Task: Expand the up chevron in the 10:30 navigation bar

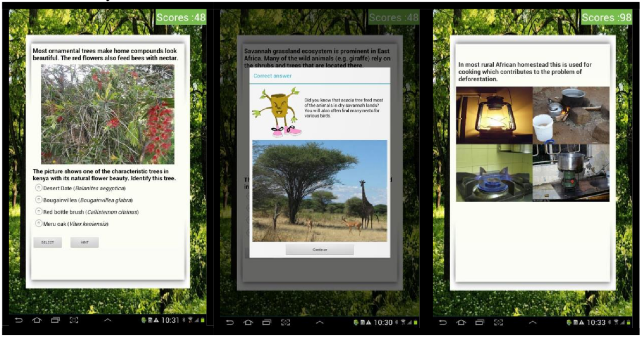Action: (x=319, y=322)
